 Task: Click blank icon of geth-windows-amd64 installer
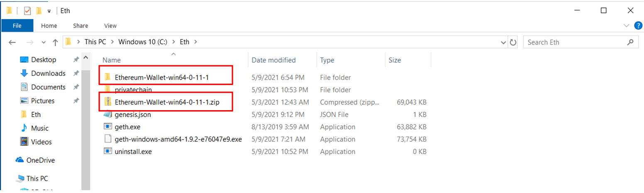(107, 139)
